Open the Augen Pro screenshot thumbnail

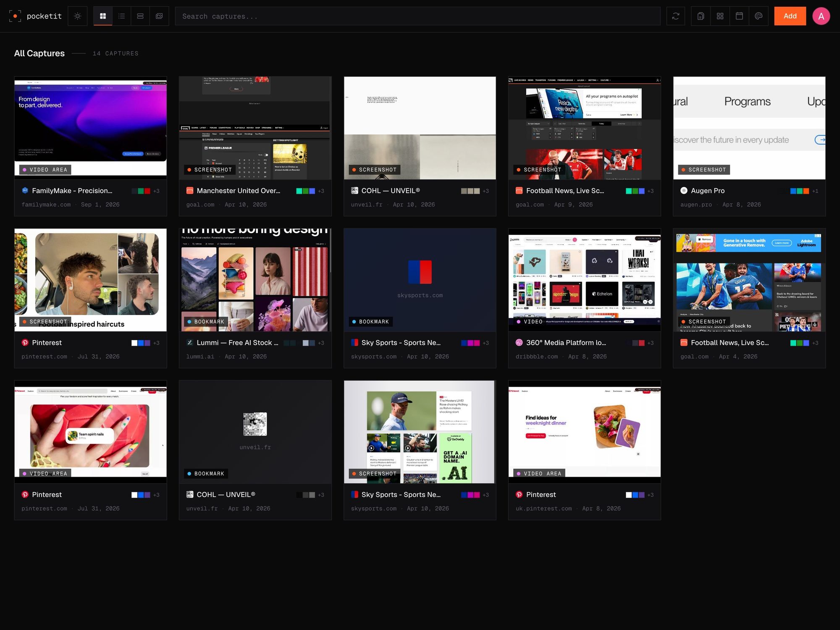pyautogui.click(x=749, y=128)
